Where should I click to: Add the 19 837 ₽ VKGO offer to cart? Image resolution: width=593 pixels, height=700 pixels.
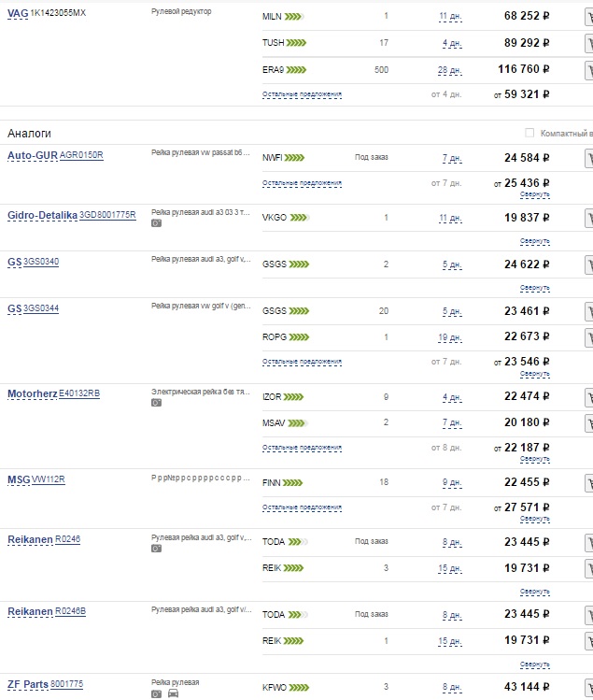589,219
